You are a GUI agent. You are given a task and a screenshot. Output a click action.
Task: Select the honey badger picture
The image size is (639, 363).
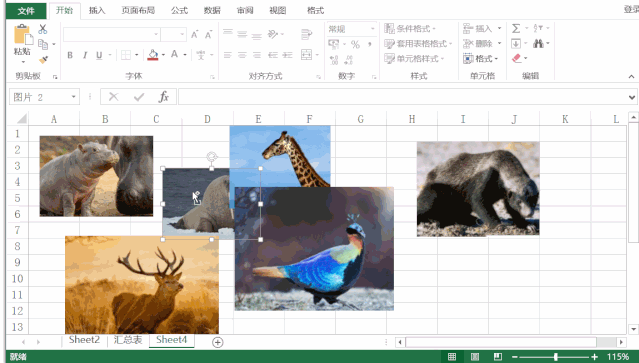click(478, 189)
